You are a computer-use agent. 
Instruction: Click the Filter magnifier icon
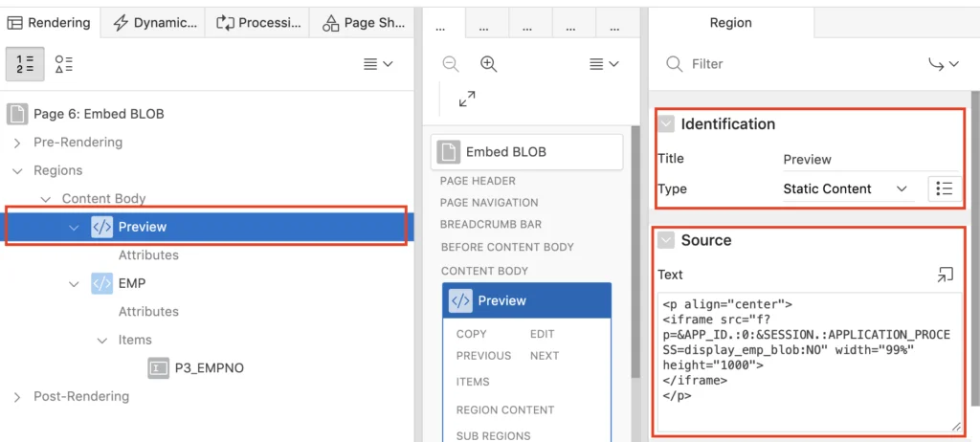tap(675, 64)
